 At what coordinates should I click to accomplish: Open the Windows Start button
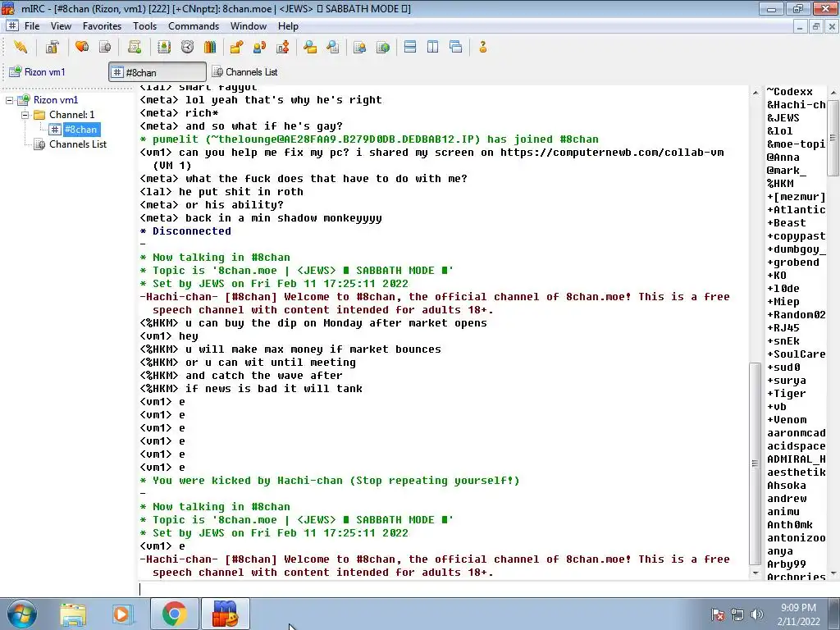pos(22,614)
